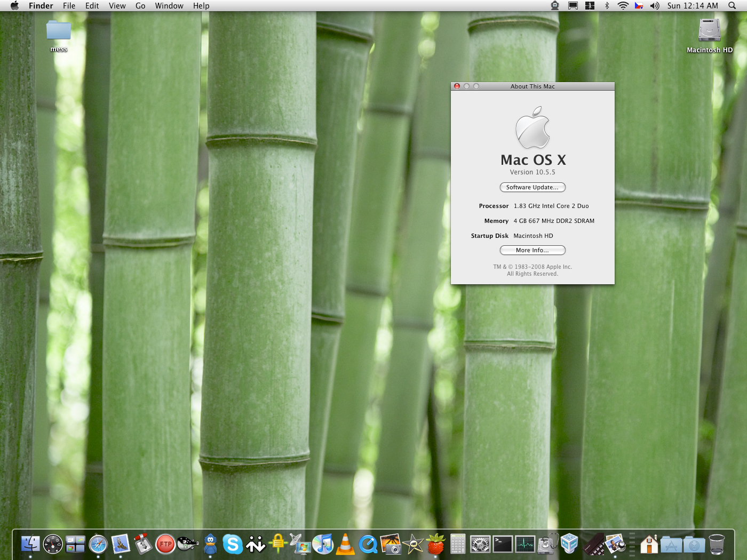Open the volume control in menu bar
Image resolution: width=747 pixels, height=560 pixels.
click(655, 6)
